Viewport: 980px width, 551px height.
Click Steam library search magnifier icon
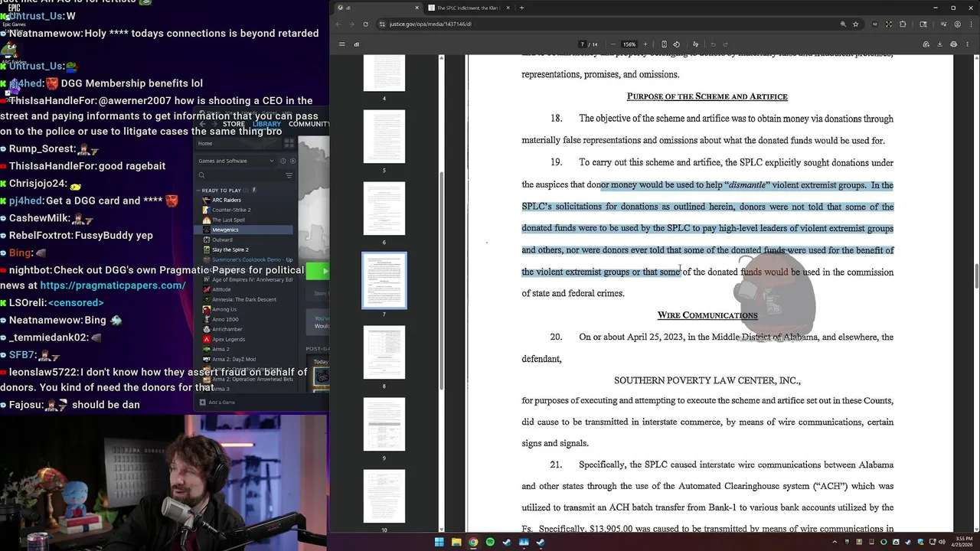(x=202, y=175)
